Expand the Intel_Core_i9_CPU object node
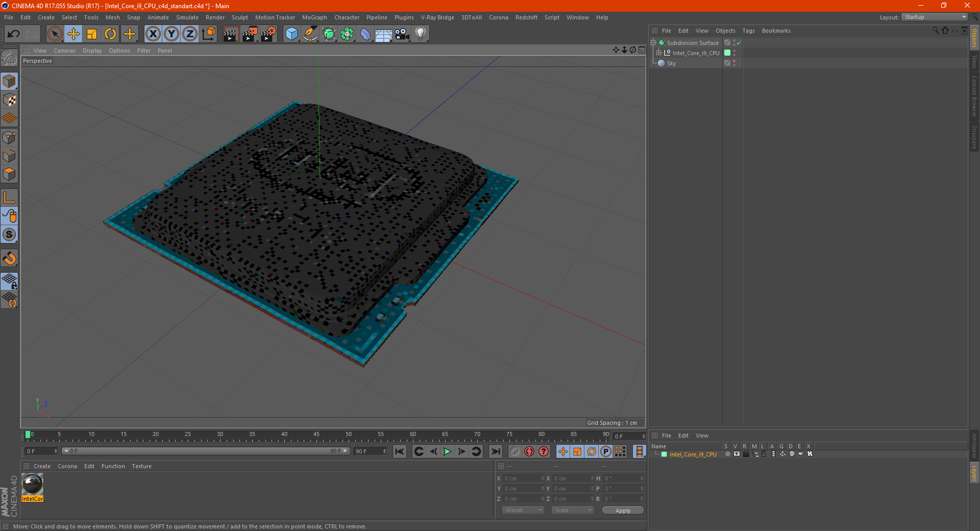The width and height of the screenshot is (980, 531). [658, 53]
